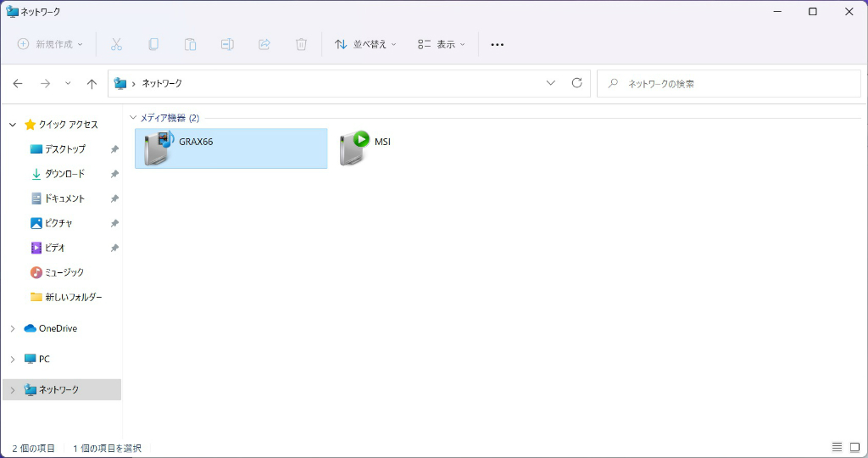Click the ネットワークの検索 search field
Viewport: 868px width, 458px height.
click(x=729, y=84)
